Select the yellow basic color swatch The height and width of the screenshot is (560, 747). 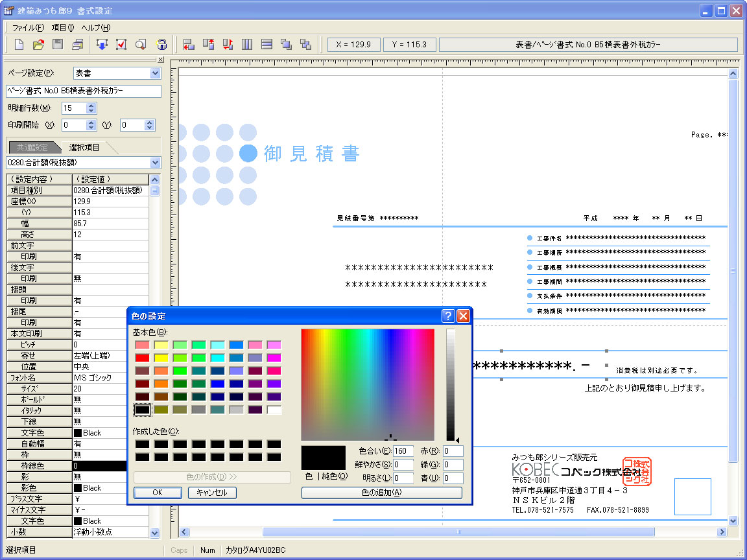(161, 358)
